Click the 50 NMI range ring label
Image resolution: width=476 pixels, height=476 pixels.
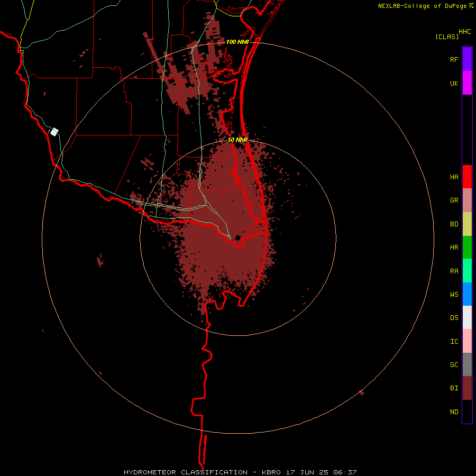click(237, 140)
